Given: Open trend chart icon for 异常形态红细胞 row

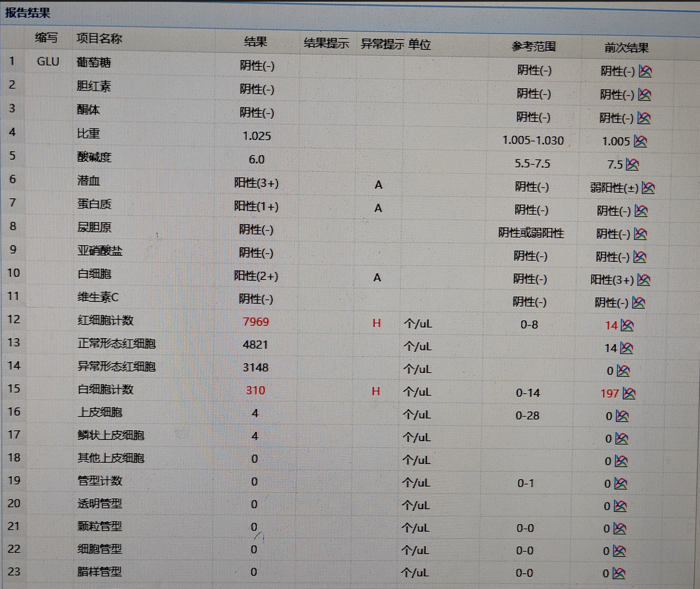Looking at the screenshot, I should tap(623, 371).
